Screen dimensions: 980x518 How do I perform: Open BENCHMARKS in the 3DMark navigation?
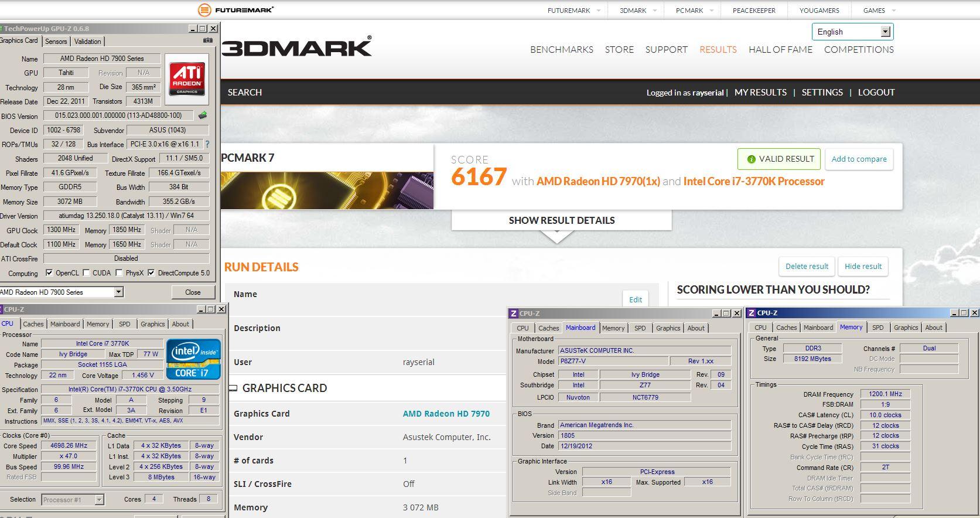(562, 49)
